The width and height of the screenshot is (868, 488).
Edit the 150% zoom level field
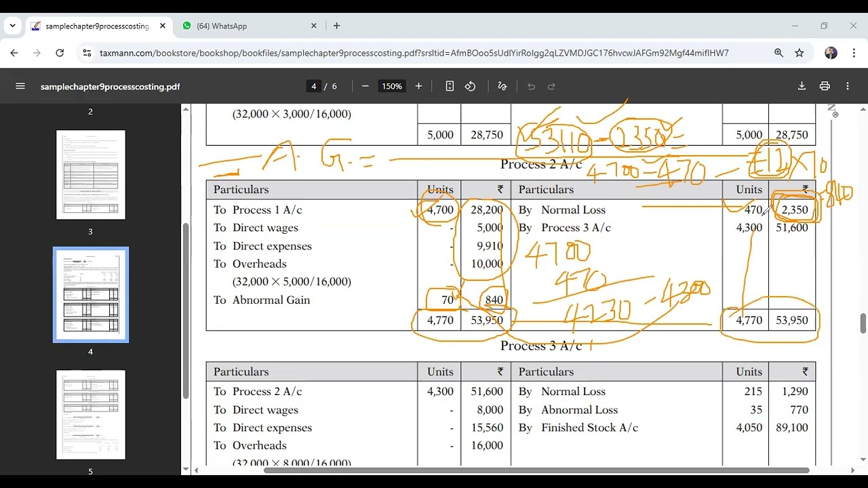391,86
